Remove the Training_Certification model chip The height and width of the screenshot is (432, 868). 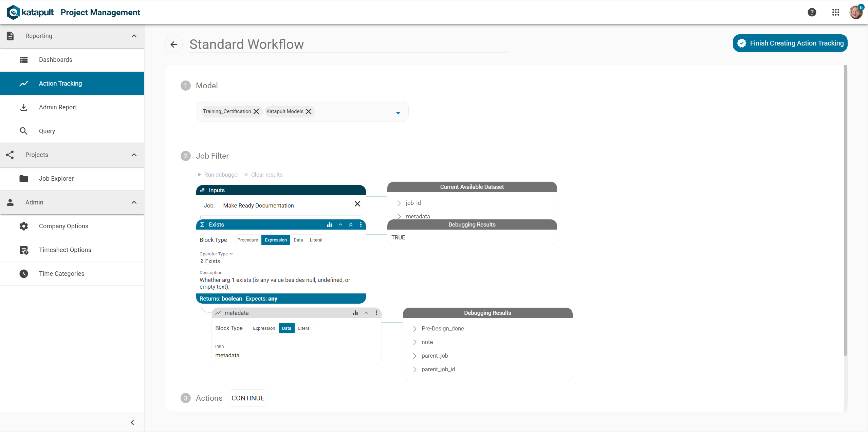click(x=256, y=111)
